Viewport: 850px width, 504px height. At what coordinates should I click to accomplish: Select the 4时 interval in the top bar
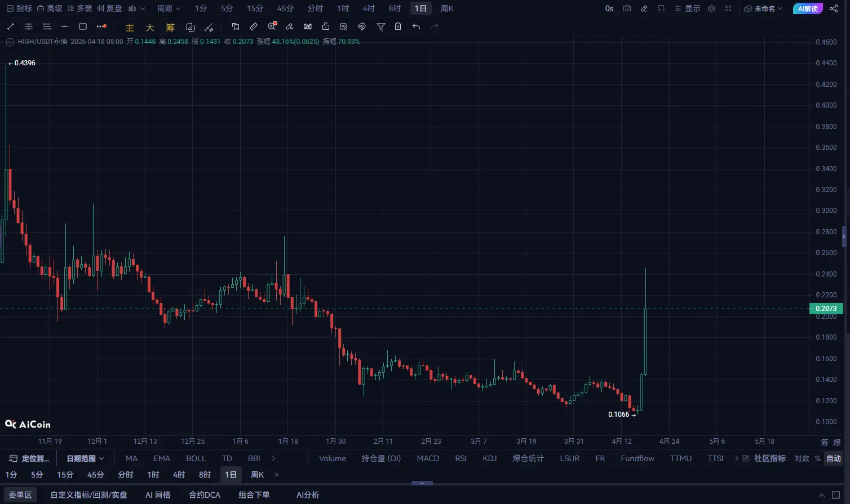tap(369, 8)
